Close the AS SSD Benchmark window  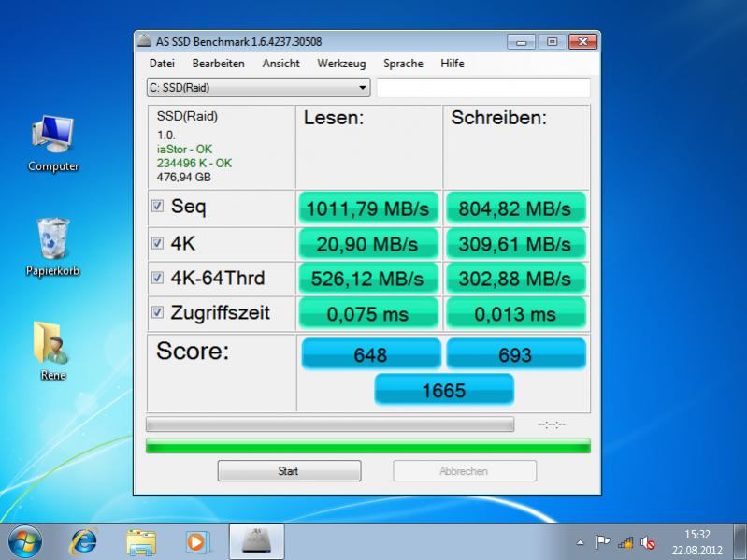point(582,42)
